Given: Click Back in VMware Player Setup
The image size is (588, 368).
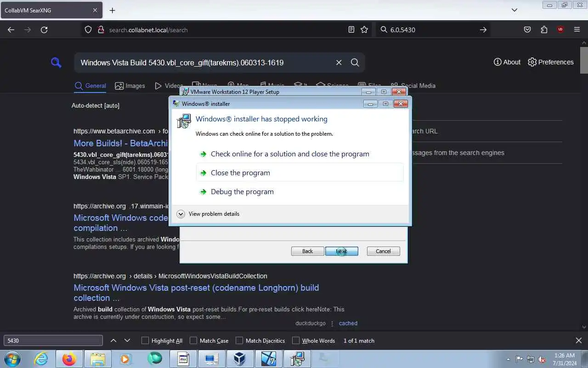Looking at the screenshot, I should (x=307, y=251).
